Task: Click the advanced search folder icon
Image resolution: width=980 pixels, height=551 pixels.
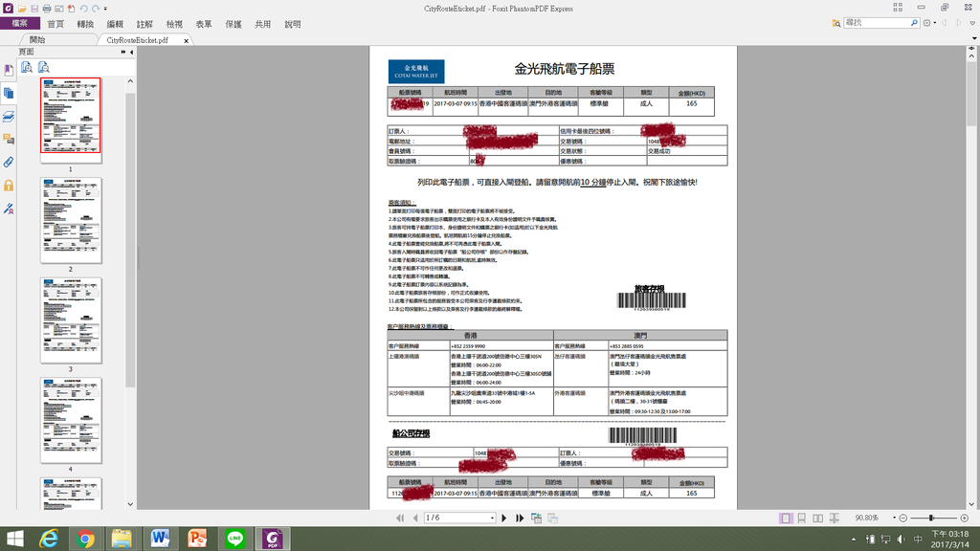Action: click(x=835, y=23)
